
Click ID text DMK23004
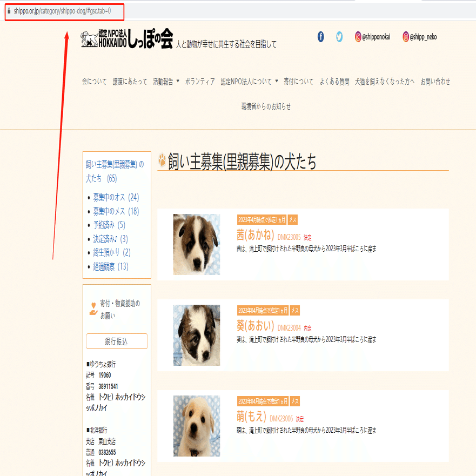click(289, 328)
